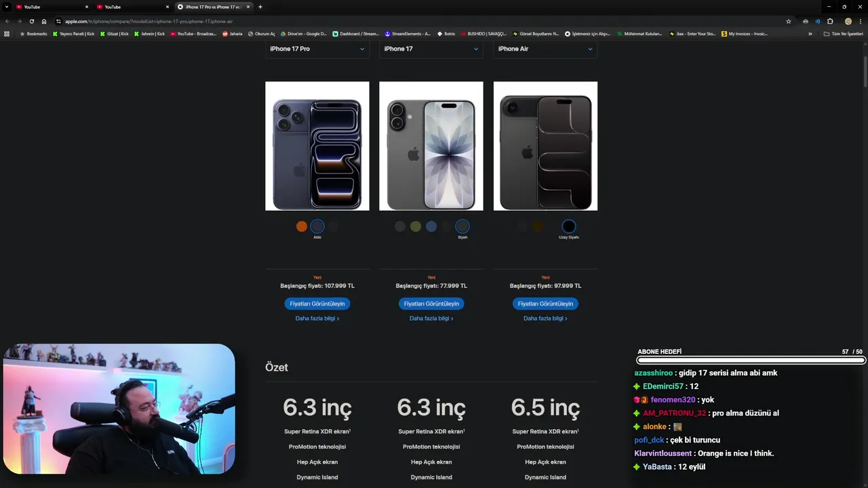Viewport: 868px width, 488px height.
Task: Click the ABONE HEDEFİ progress bar
Action: pos(750,361)
